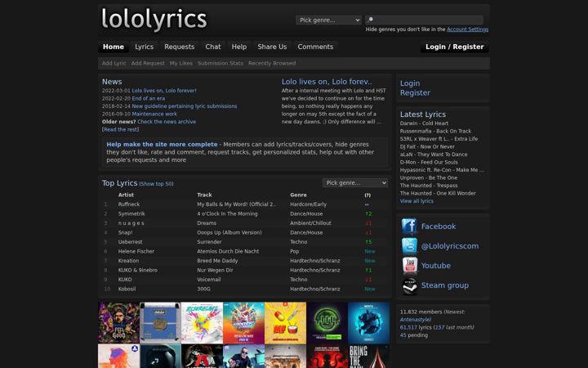Open track Voicemail by KUKO
The height and width of the screenshot is (368, 588).
point(209,280)
